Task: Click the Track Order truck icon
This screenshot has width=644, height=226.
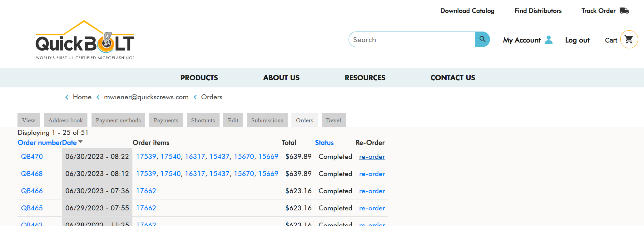Action: [624, 11]
